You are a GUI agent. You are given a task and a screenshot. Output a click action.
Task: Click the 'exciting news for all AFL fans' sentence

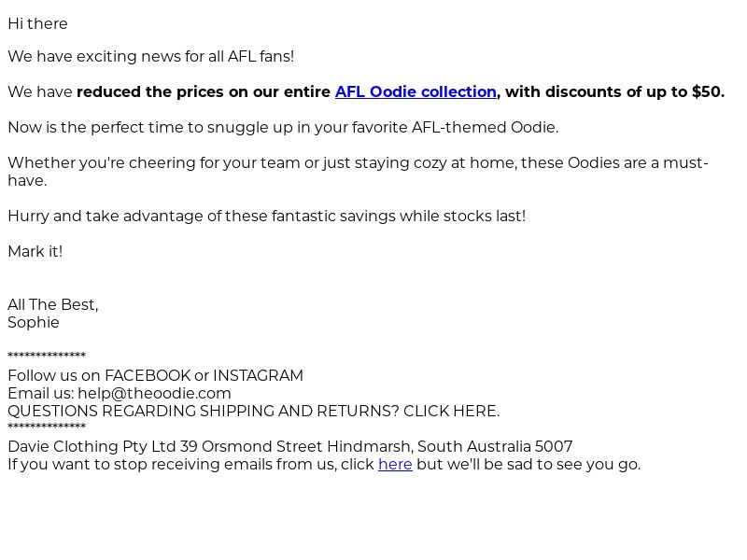point(150,56)
